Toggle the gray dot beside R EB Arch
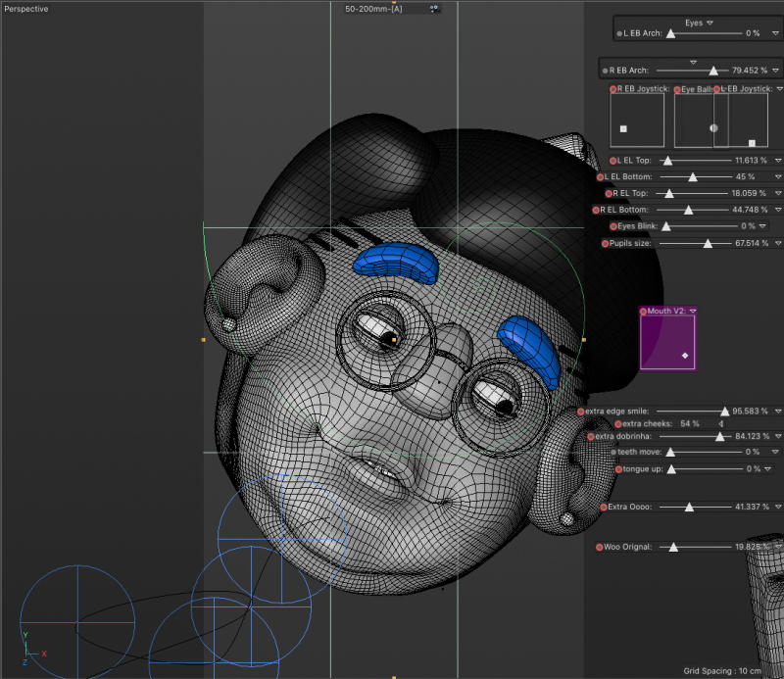This screenshot has width=784, height=679. [x=605, y=71]
